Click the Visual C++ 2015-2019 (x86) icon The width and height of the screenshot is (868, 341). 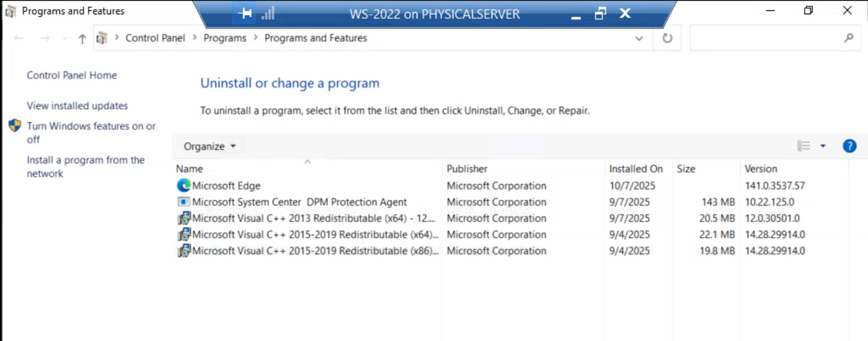click(183, 251)
